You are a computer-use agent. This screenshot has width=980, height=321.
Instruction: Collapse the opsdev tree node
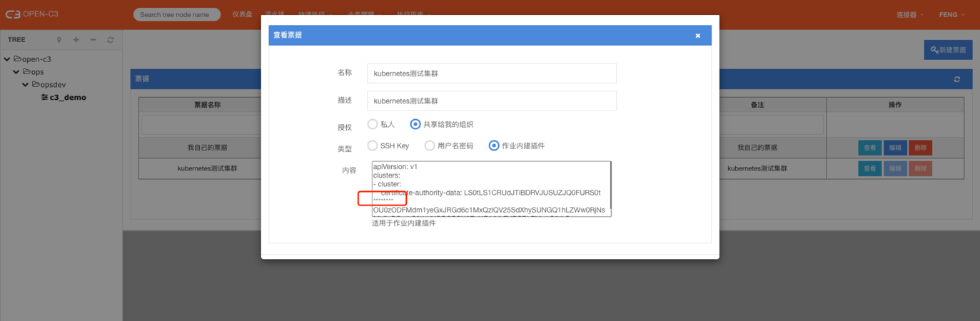tap(26, 85)
